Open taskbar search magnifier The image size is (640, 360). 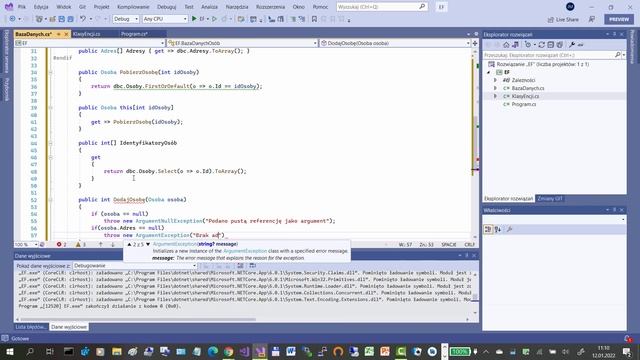30,351
